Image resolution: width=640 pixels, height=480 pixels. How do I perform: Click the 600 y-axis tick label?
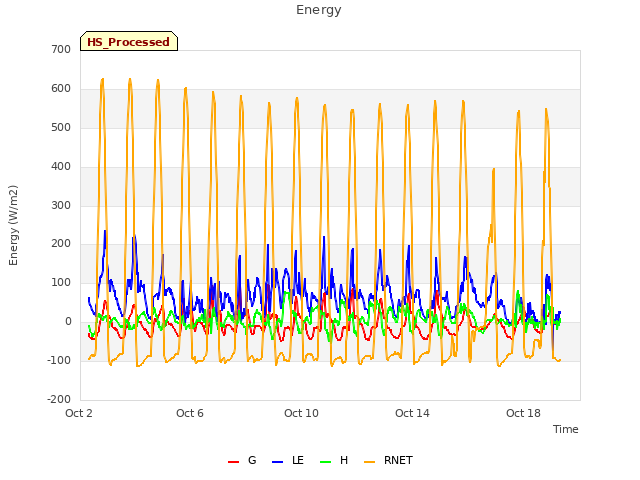point(61,89)
